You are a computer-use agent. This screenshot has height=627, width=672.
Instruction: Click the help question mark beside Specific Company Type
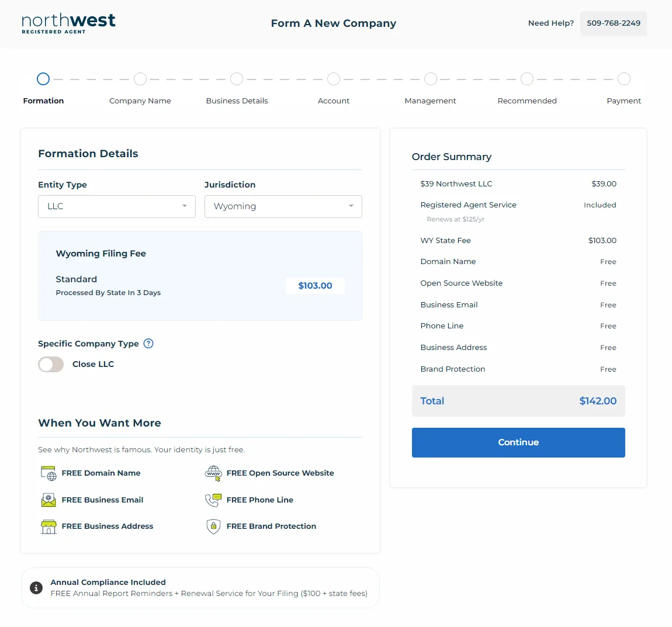(148, 343)
